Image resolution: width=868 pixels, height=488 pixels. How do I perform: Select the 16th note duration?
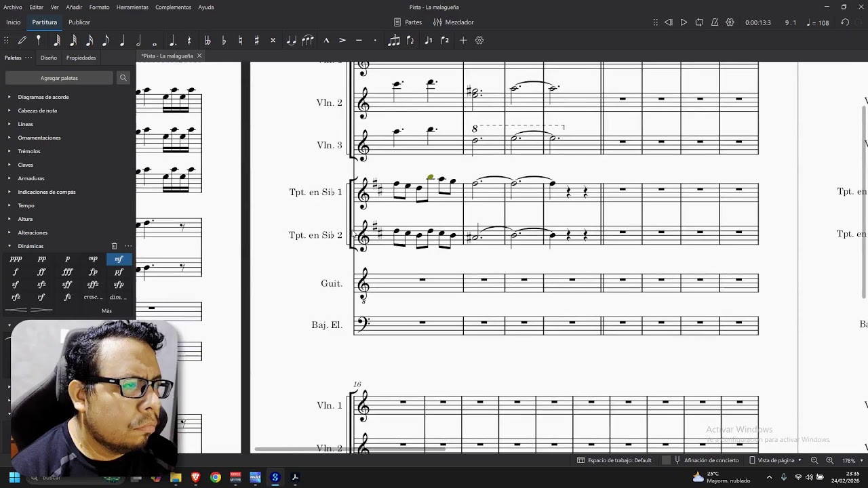(90, 41)
